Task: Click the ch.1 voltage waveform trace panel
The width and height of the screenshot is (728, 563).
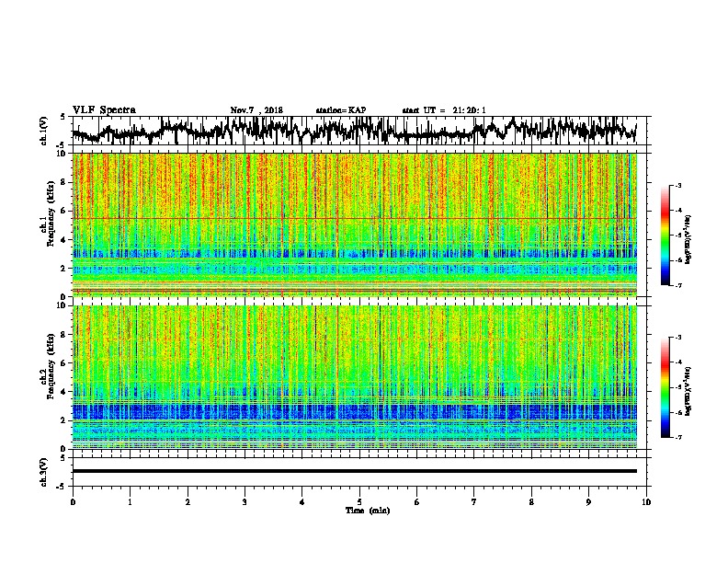Action: click(361, 131)
